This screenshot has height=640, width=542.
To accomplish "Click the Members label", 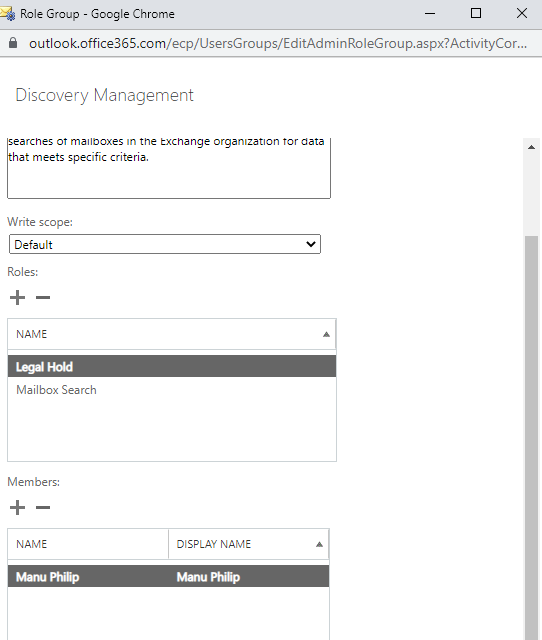I will (x=33, y=482).
